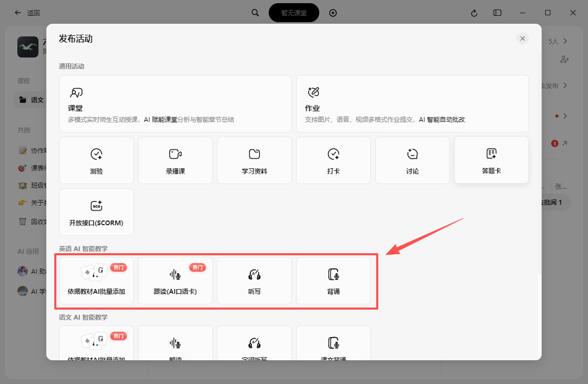The width and height of the screenshot is (588, 384).
Task: Open the 课堂 activity card
Action: tap(175, 103)
